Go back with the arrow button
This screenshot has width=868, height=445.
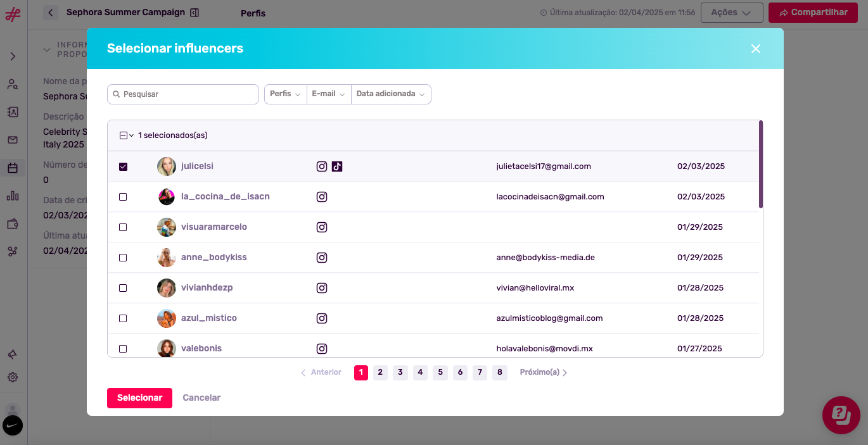[51, 13]
